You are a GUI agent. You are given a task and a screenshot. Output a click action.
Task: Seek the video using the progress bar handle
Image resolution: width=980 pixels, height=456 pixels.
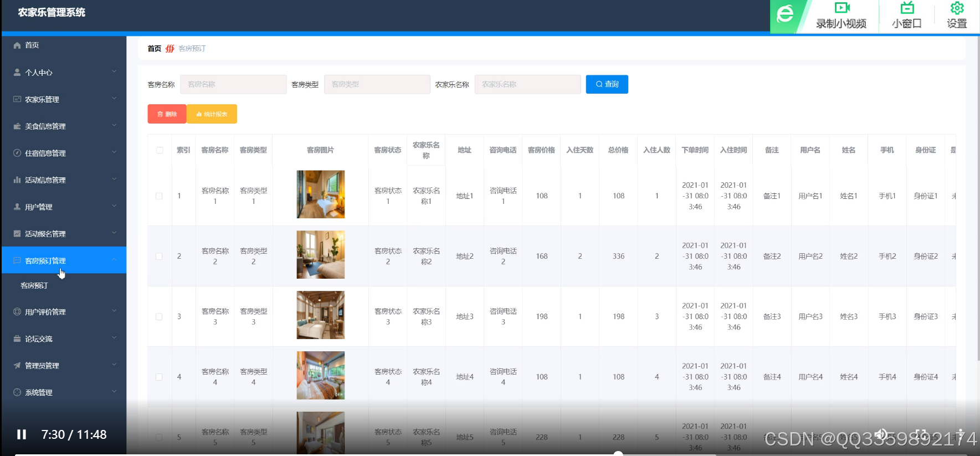[618, 454]
